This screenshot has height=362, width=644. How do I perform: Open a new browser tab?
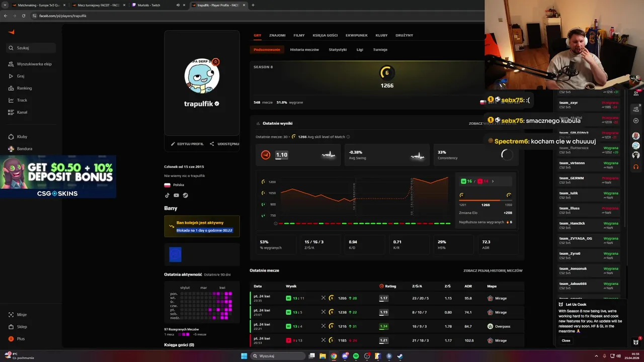click(253, 5)
